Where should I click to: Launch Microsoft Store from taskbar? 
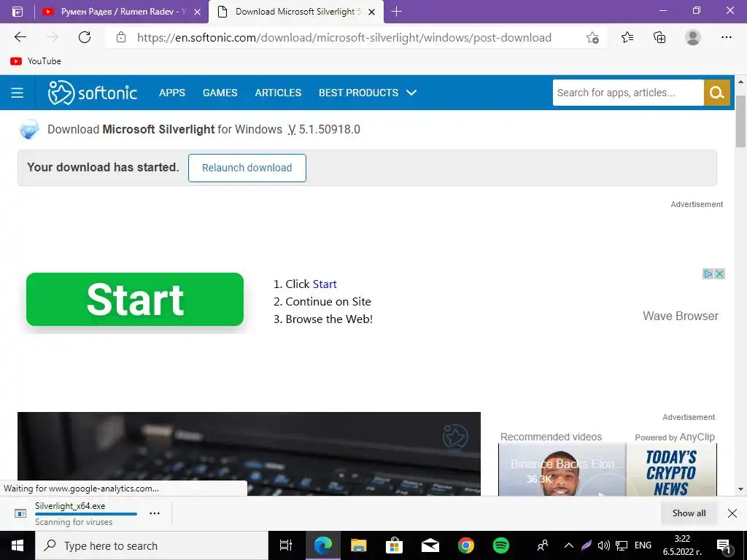[394, 545]
